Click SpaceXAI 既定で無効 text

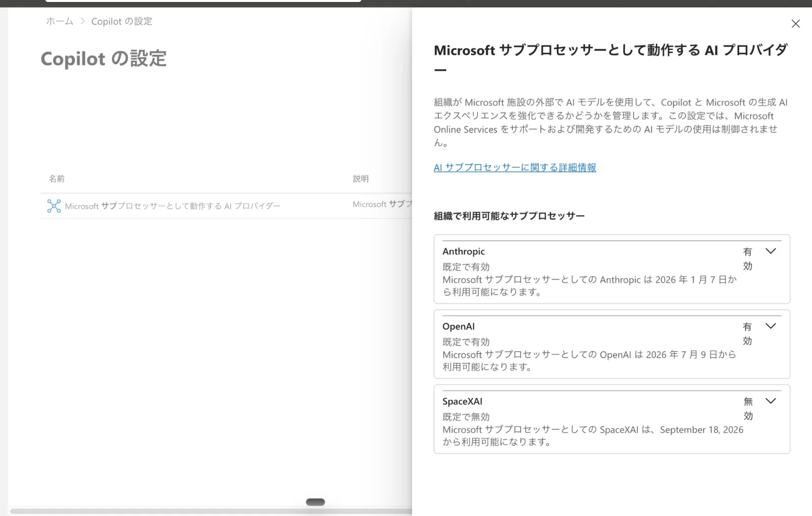tap(466, 417)
